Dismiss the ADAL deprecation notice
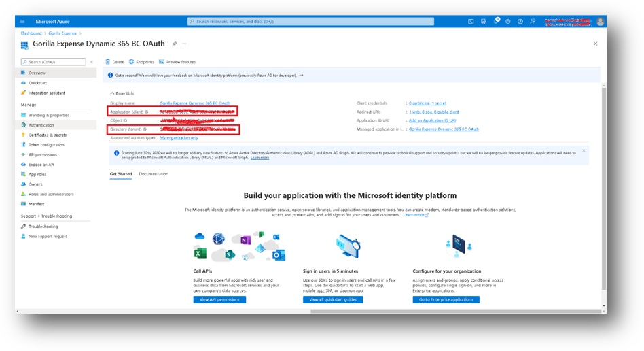Viewport: 644px width, 351px height. pyautogui.click(x=584, y=150)
